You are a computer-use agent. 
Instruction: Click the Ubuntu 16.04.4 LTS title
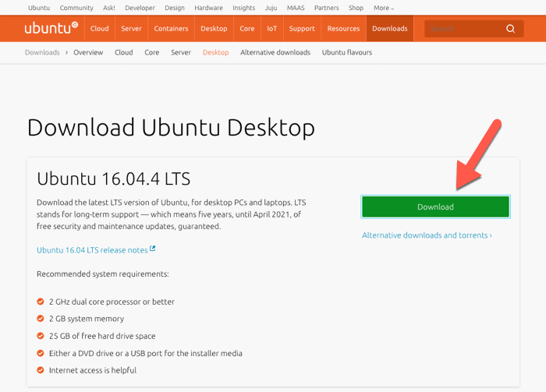pyautogui.click(x=114, y=178)
